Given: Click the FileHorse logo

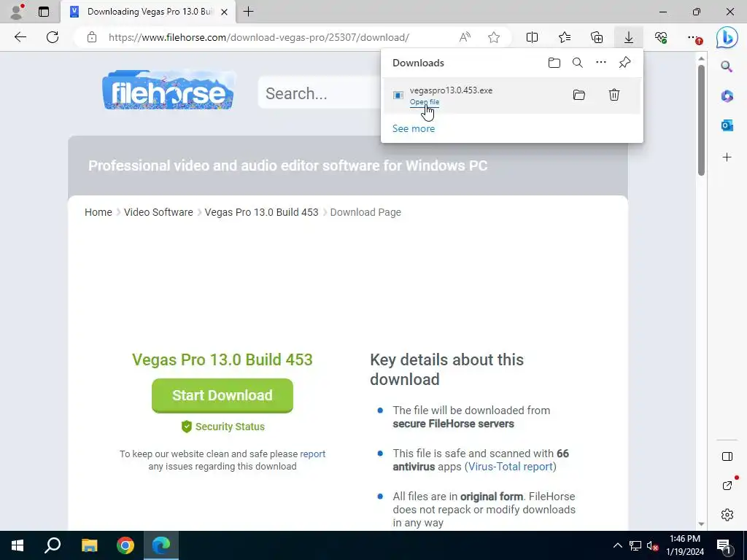Looking at the screenshot, I should tap(169, 90).
